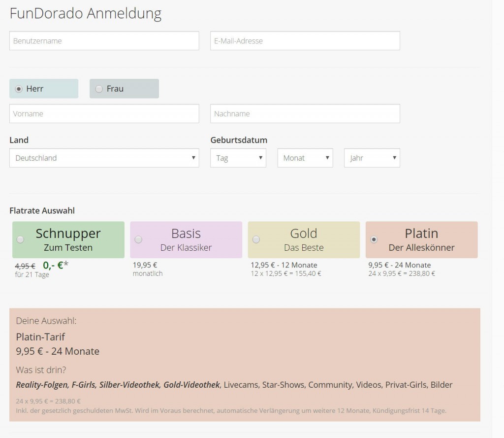Expand the Tag birthdate dropdown
Image resolution: width=504 pixels, height=438 pixels.
(x=238, y=158)
